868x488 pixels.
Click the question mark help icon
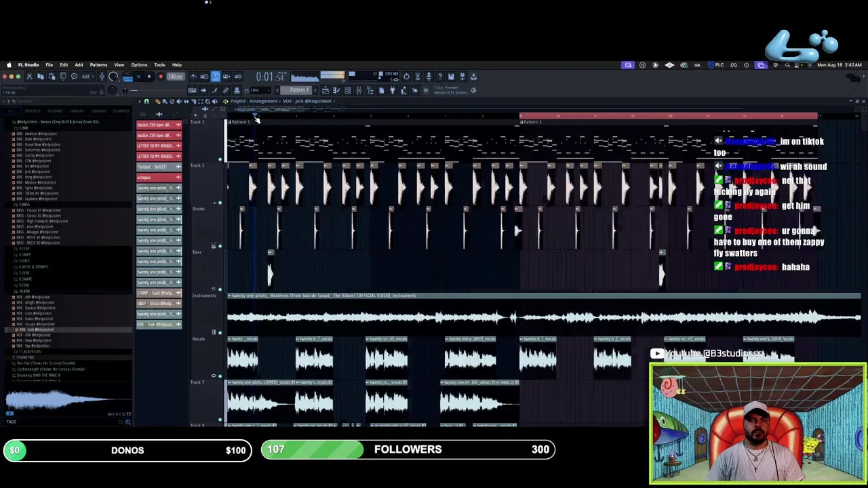[440, 77]
